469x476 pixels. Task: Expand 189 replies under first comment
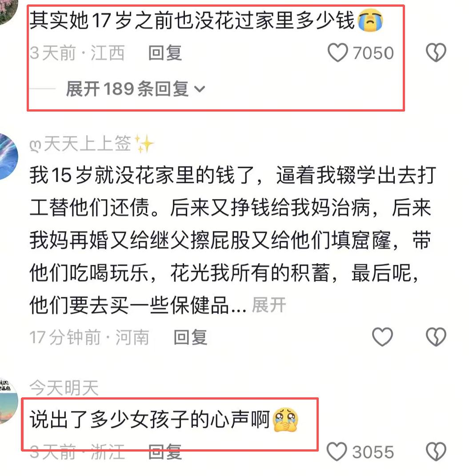coord(136,89)
